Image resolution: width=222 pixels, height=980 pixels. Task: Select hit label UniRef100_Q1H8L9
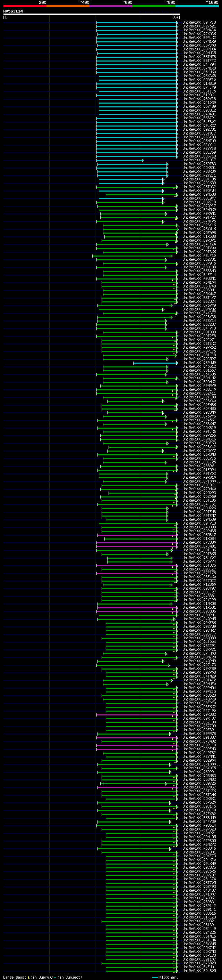[x=199, y=84]
